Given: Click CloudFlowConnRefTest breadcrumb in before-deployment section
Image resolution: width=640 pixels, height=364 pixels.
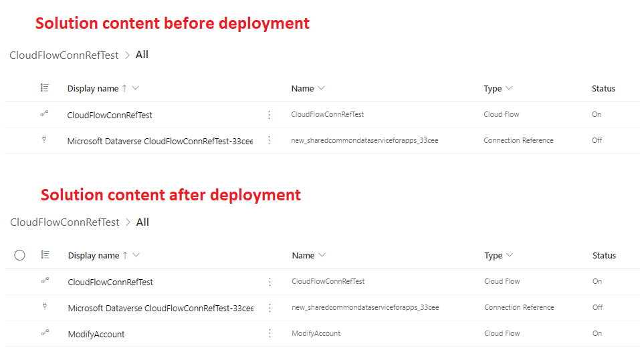Looking at the screenshot, I should coord(64,55).
